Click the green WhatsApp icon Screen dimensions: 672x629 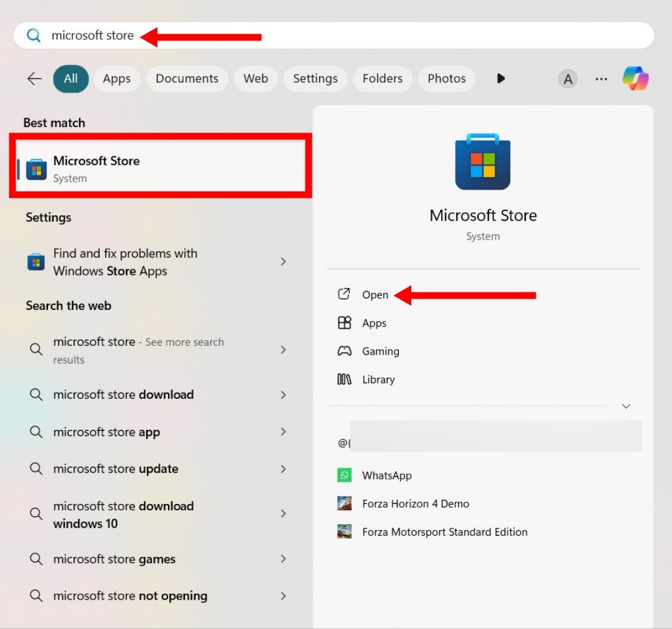click(x=344, y=475)
